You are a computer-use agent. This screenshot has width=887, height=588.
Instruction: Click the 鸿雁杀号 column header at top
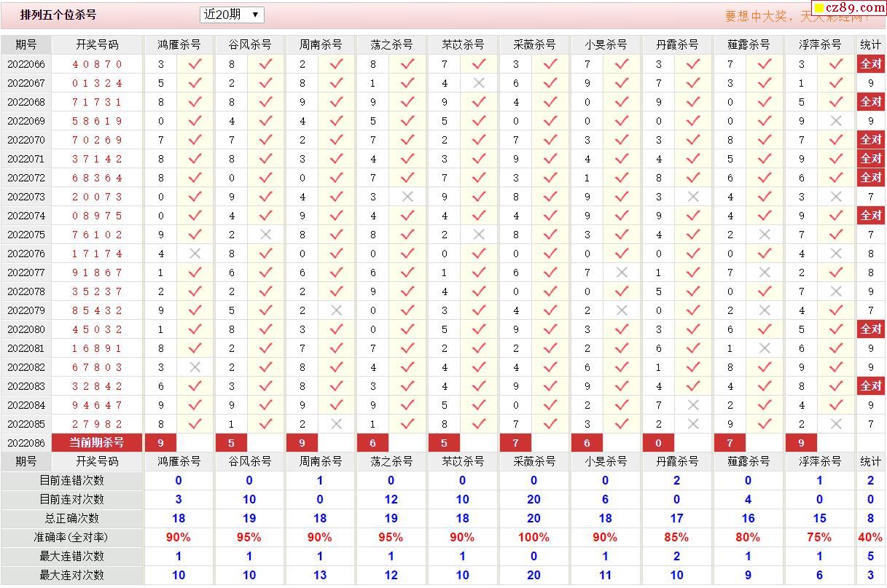(179, 44)
